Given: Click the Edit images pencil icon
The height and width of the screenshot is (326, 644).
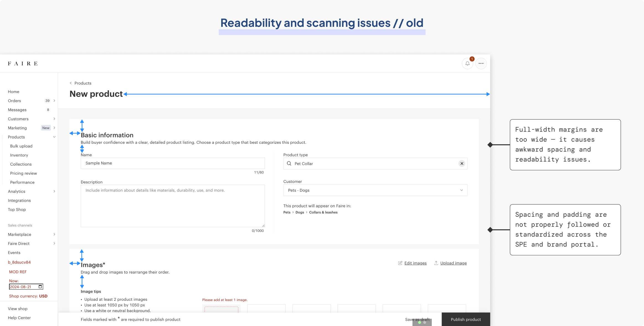Looking at the screenshot, I should pos(400,263).
